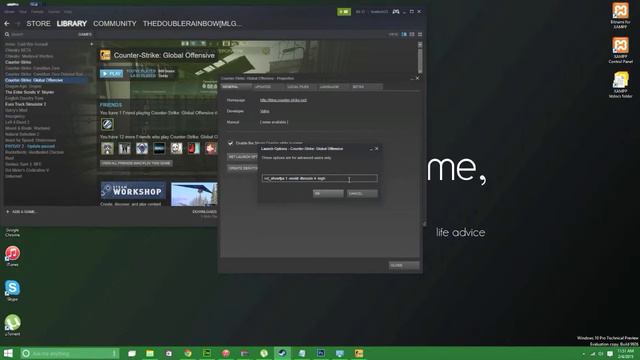The image size is (640, 360).
Task: Open the taskbar notification center icon
Action: point(610,354)
